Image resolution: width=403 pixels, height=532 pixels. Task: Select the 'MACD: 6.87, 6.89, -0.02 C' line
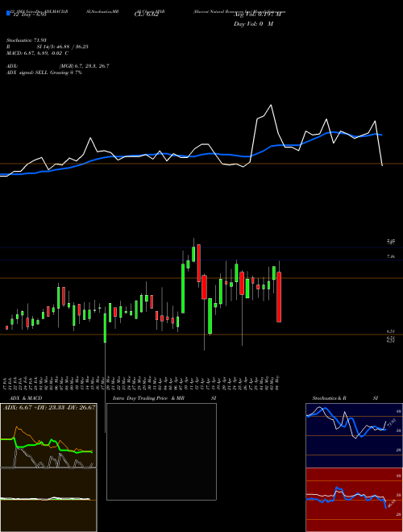(x=37, y=53)
